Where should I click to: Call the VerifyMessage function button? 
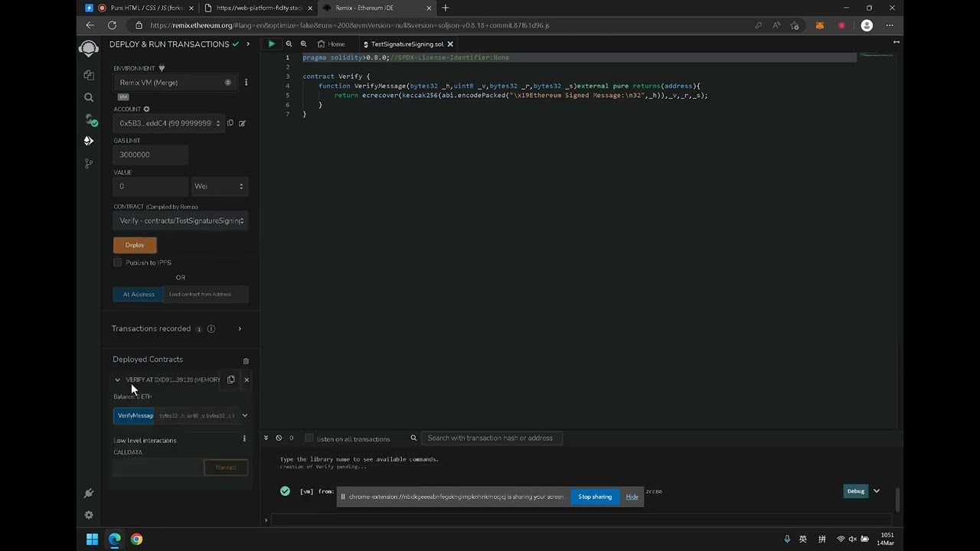135,416
